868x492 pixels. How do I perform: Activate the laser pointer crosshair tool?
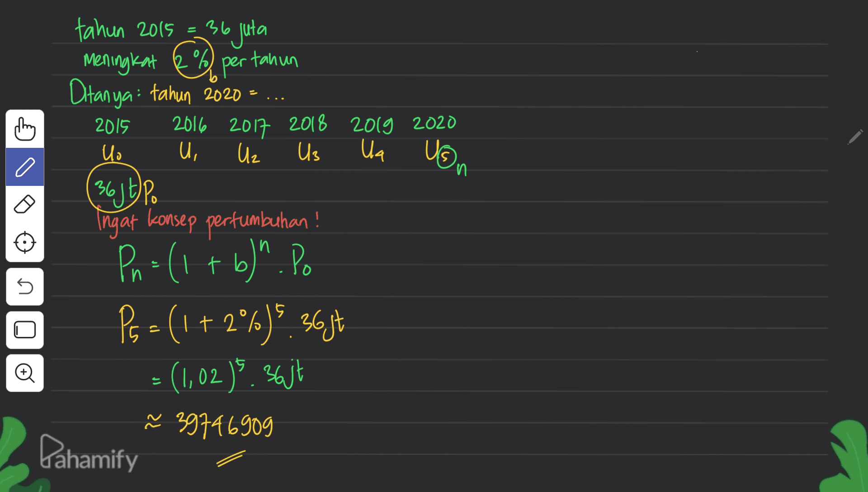25,243
